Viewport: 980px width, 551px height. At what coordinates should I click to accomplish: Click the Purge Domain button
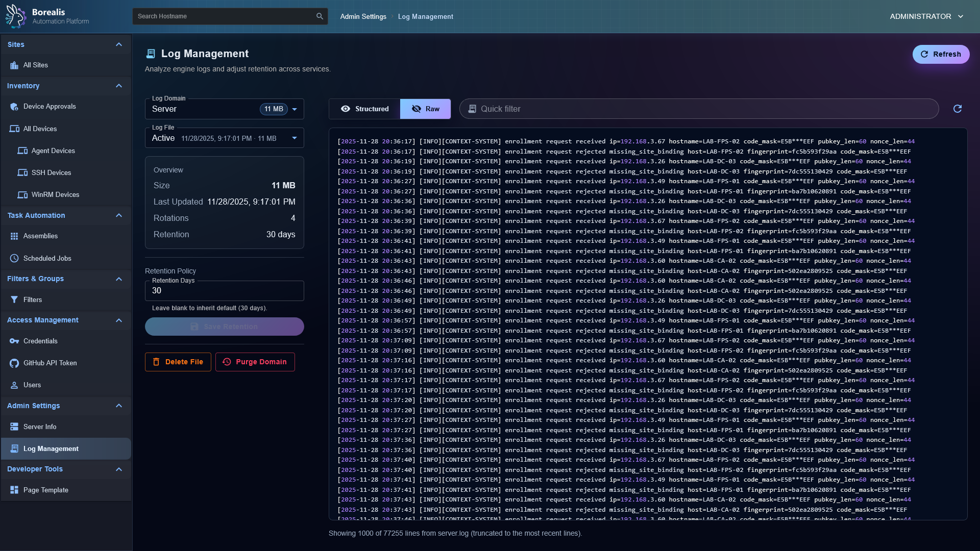click(255, 362)
